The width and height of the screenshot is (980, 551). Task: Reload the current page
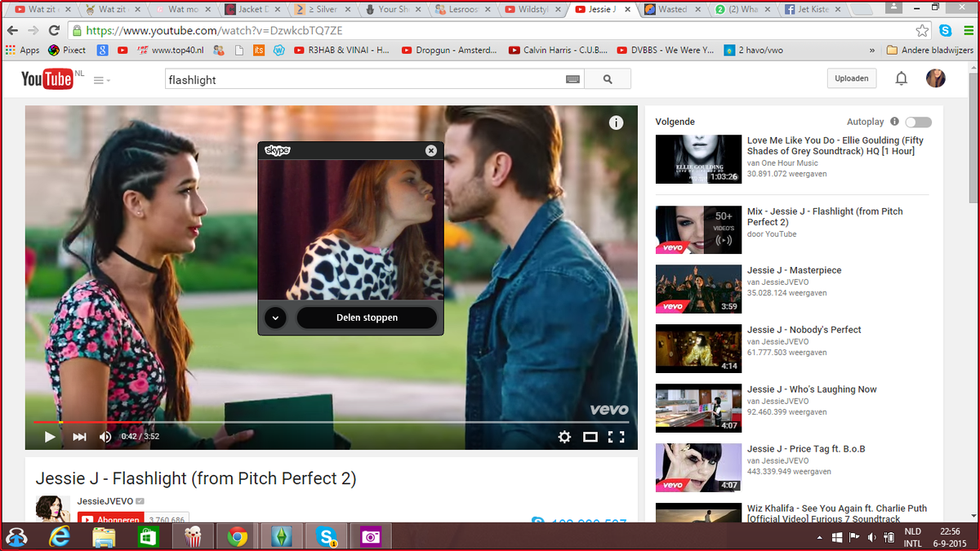tap(55, 30)
